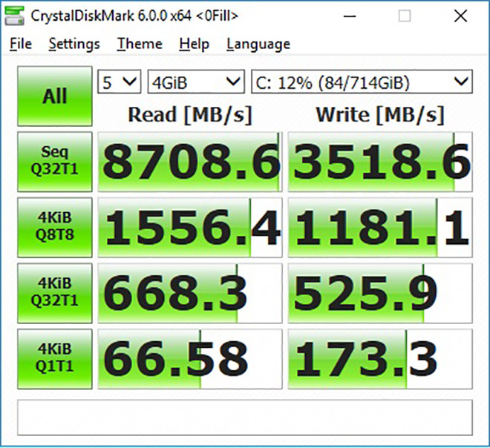This screenshot has width=490, height=448.
Task: Click the CrystalDiskMark app icon in title bar
Action: pos(15,16)
